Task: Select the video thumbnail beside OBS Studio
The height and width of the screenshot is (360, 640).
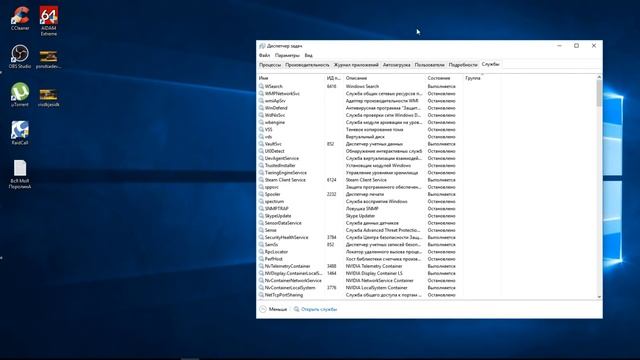Action: [x=48, y=59]
